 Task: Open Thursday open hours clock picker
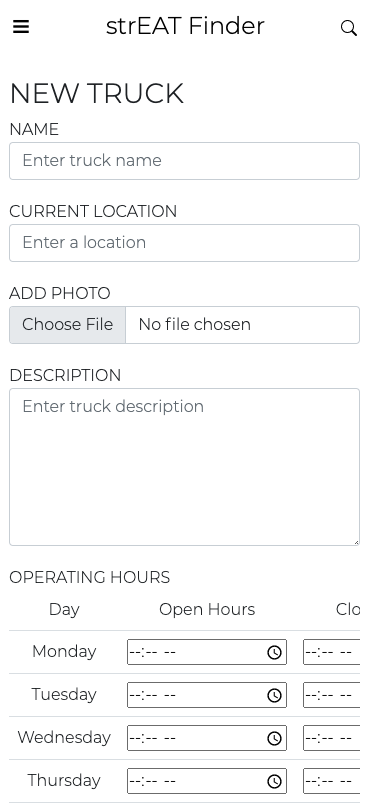coord(274,781)
